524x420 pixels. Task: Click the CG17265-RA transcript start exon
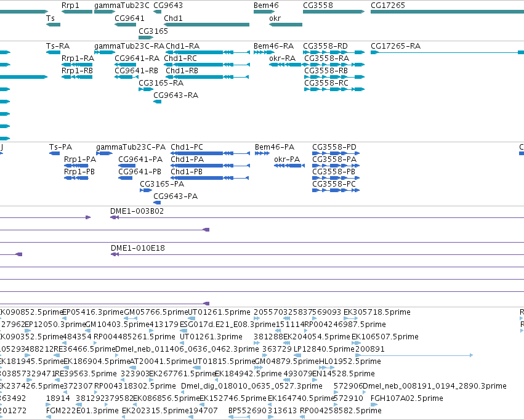click(x=374, y=52)
